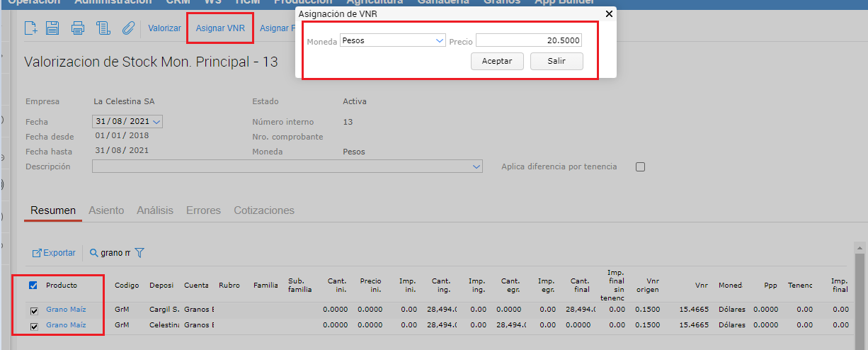Viewport: 868px width, 350px height.
Task: Switch to the Cotizaciones tab
Action: tap(264, 210)
